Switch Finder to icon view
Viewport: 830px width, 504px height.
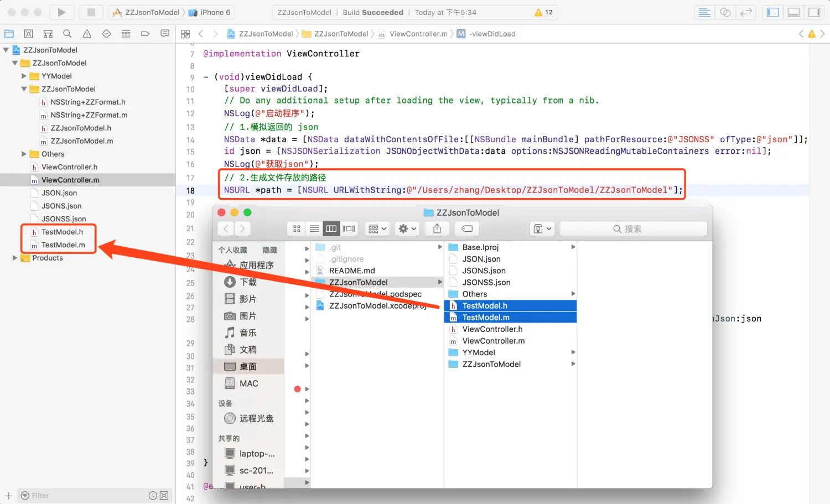tap(297, 228)
